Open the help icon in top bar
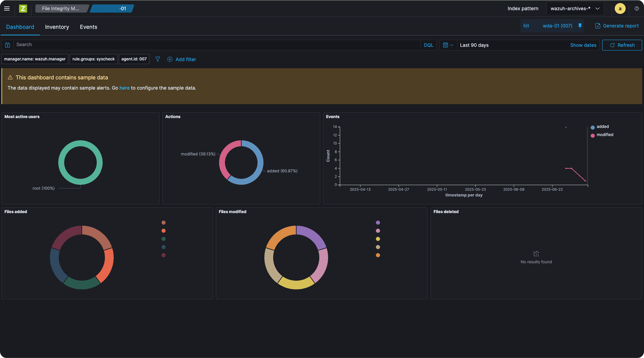The width and height of the screenshot is (644, 358). [x=637, y=9]
